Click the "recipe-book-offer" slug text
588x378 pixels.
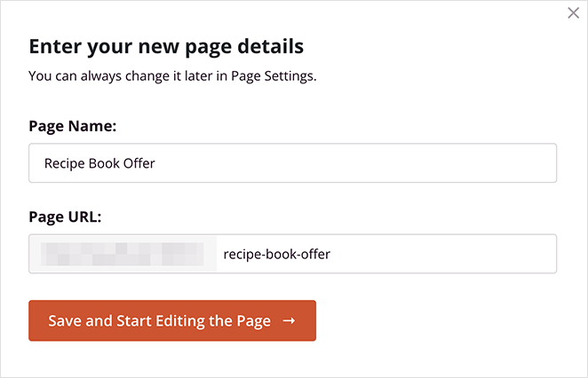[x=277, y=255]
